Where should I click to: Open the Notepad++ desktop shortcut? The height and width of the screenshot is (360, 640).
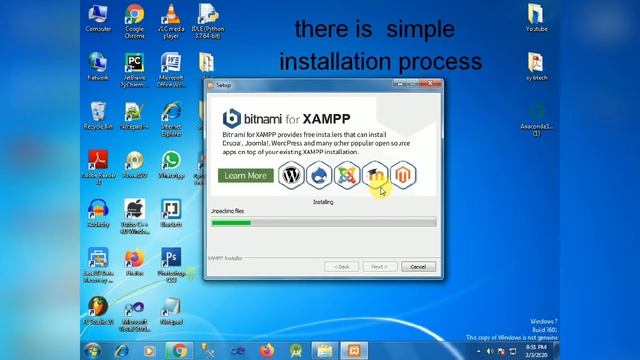pyautogui.click(x=134, y=116)
